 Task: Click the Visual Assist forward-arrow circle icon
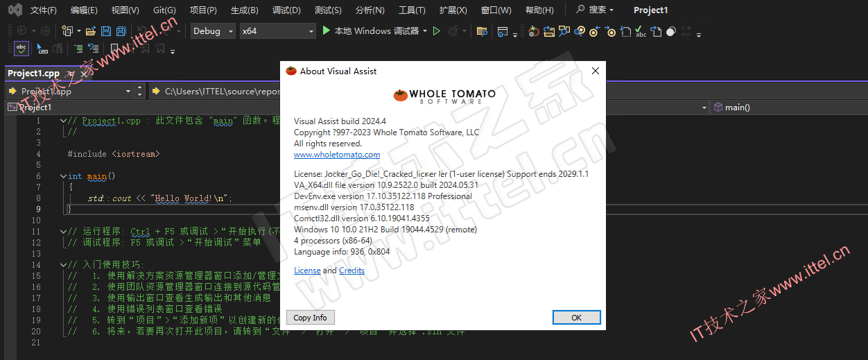(610, 31)
